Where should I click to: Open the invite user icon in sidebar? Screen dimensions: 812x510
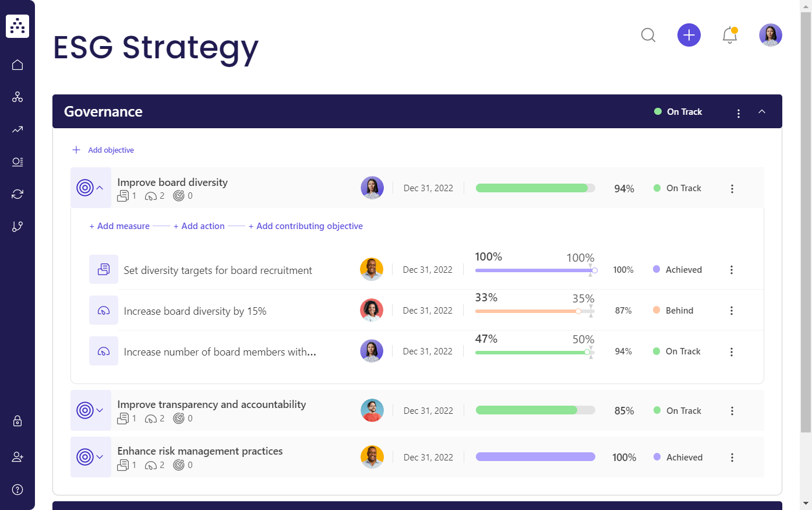17,456
